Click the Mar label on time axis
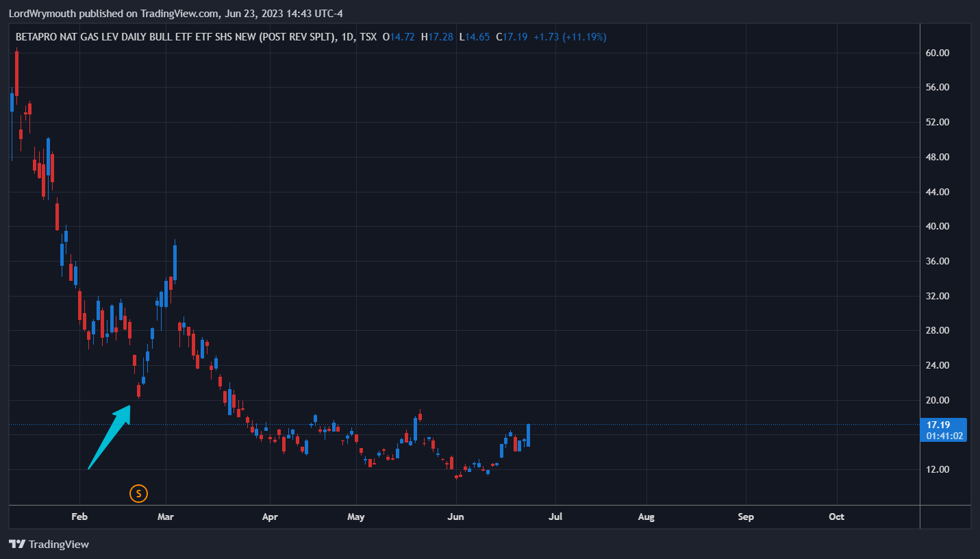The width and height of the screenshot is (980, 559). tap(166, 517)
